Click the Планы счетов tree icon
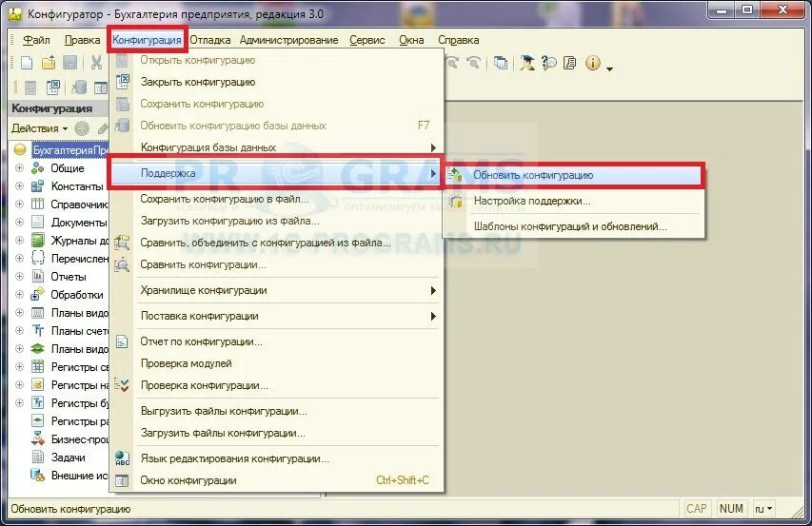Viewport: 812px width, 526px height. point(37,330)
